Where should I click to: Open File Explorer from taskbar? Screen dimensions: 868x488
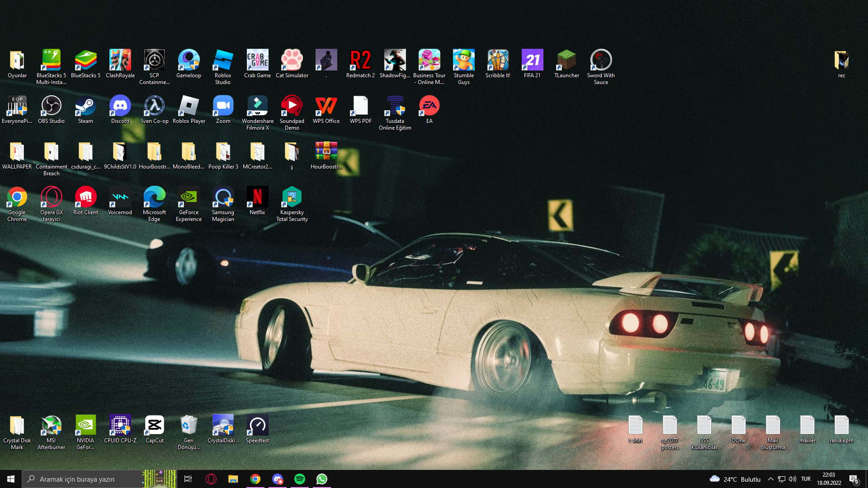(x=233, y=479)
